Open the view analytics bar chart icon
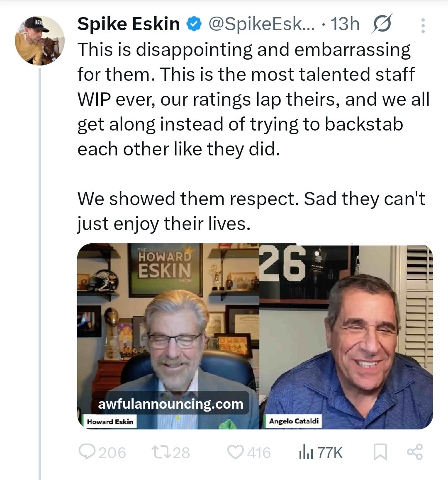The width and height of the screenshot is (448, 480). point(306,453)
